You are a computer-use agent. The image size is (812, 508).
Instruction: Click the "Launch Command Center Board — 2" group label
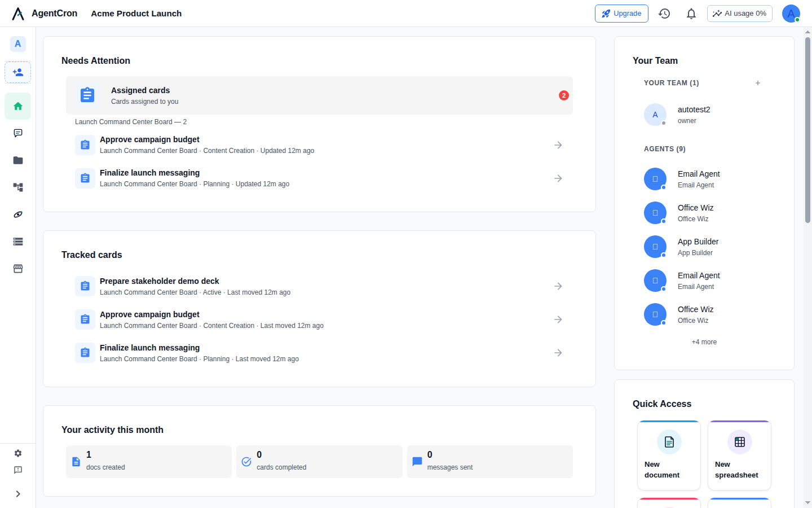[x=131, y=122]
